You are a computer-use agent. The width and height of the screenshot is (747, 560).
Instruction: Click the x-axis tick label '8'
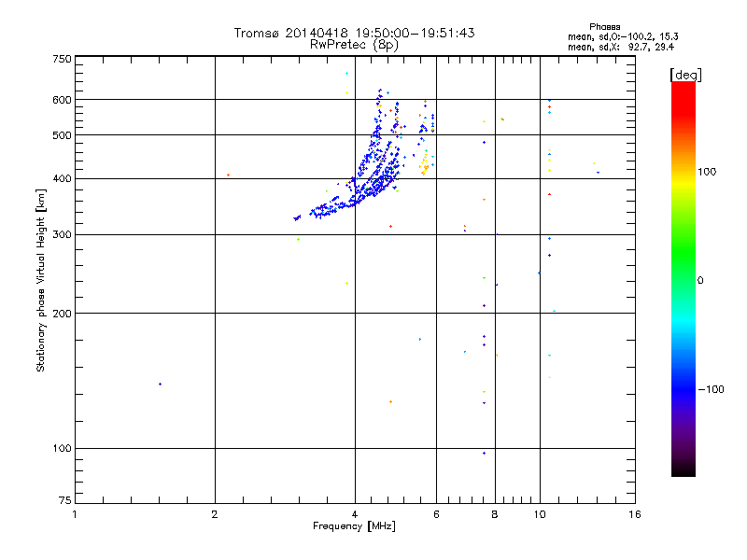coord(495,514)
